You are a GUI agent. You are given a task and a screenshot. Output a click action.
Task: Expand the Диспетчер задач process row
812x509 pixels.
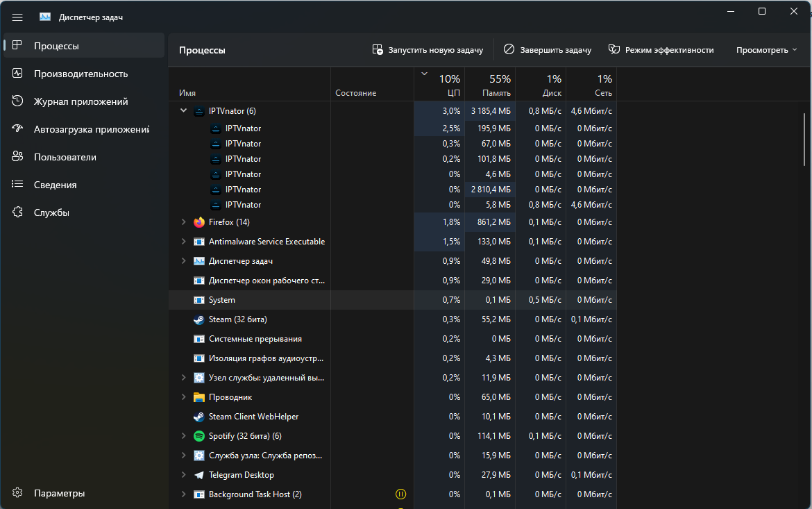[183, 260]
